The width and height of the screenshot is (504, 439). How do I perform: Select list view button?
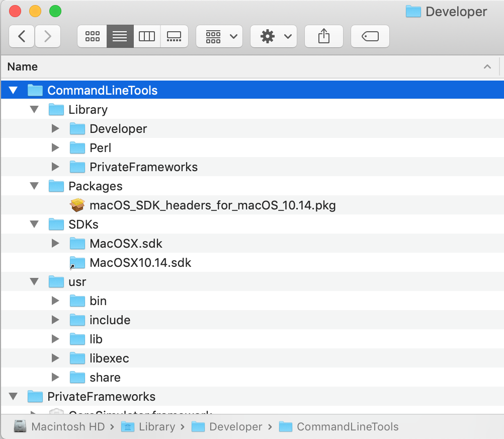click(x=120, y=36)
